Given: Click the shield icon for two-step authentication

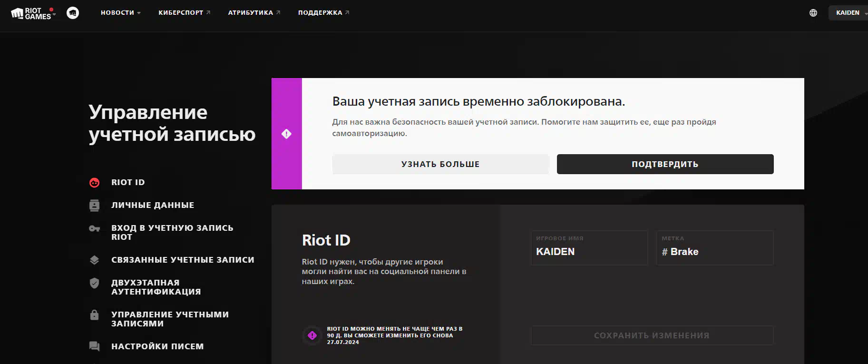Looking at the screenshot, I should click(x=95, y=283).
